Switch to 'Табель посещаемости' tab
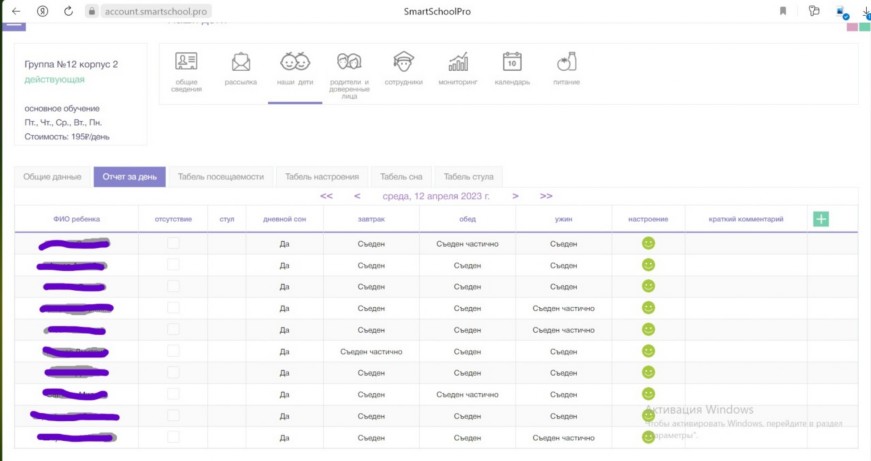 pos(221,177)
